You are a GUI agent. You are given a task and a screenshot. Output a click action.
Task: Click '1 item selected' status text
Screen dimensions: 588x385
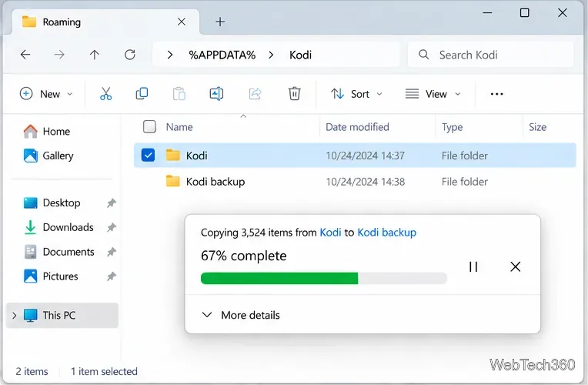click(104, 371)
